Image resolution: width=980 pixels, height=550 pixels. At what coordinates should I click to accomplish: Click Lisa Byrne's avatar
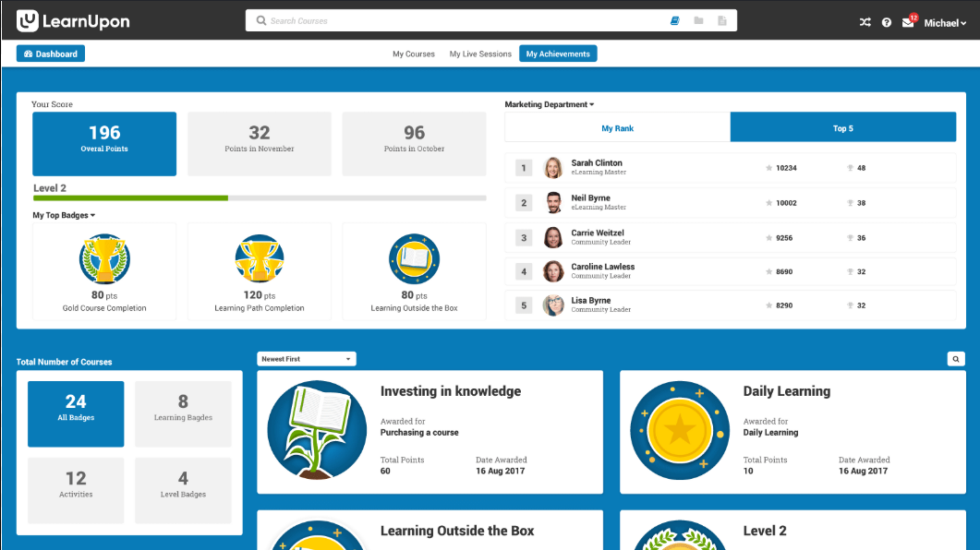553,305
